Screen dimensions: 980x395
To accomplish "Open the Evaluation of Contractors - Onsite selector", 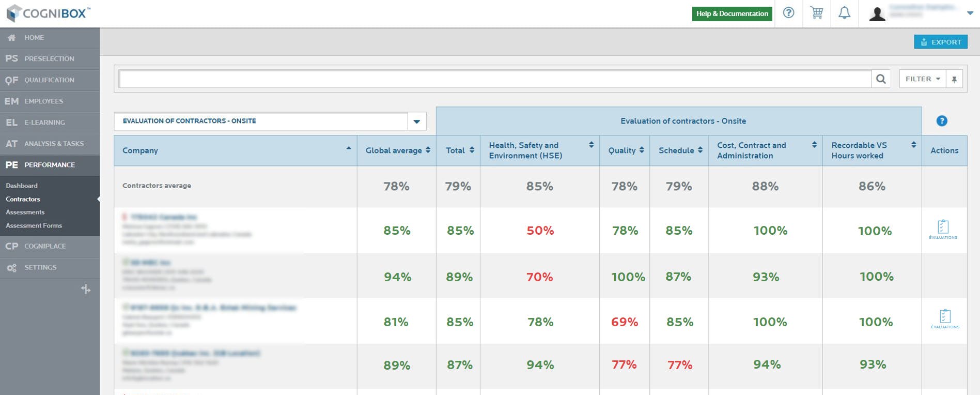I will 270,121.
